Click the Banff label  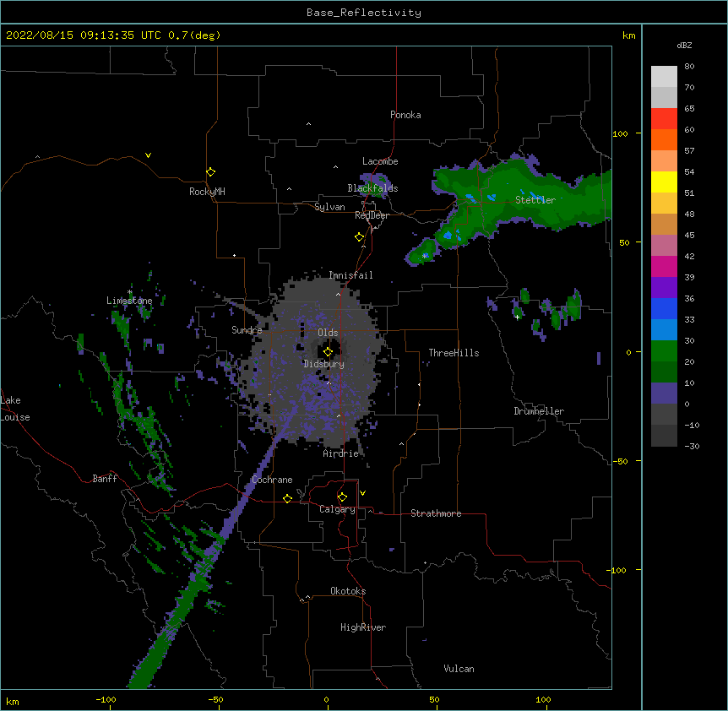tap(105, 479)
